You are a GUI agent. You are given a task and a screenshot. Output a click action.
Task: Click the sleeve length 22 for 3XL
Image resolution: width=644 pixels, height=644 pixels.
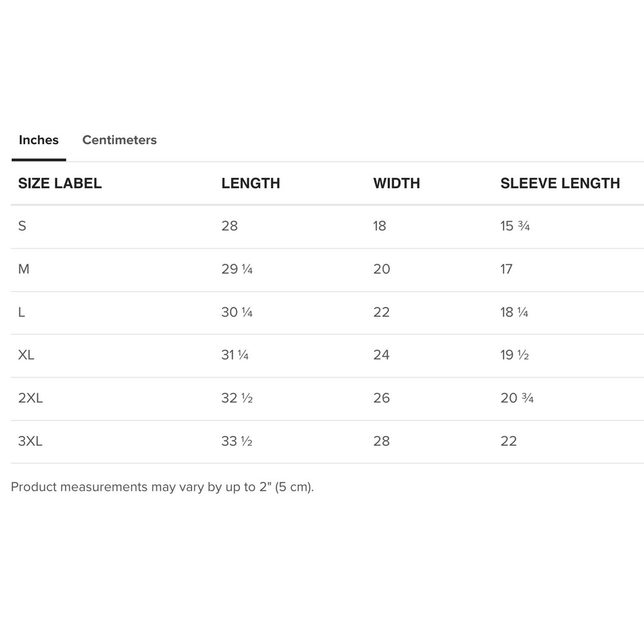click(x=508, y=441)
